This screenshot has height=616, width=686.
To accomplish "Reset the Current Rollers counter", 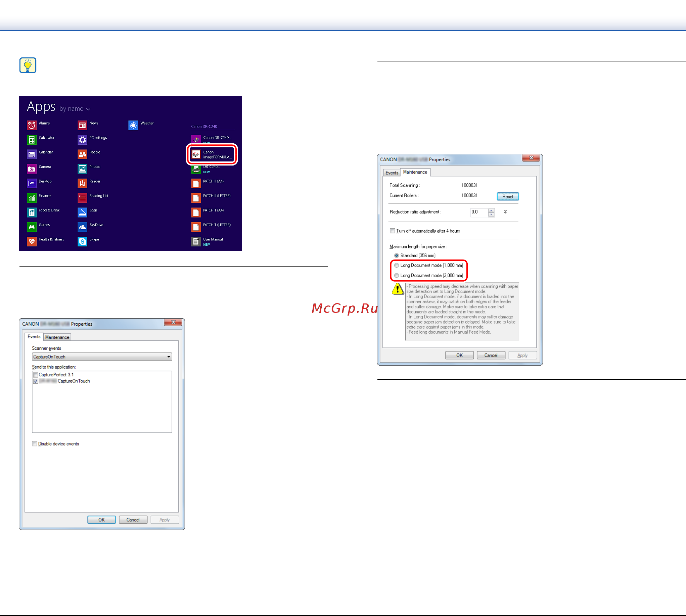I will coord(508,197).
